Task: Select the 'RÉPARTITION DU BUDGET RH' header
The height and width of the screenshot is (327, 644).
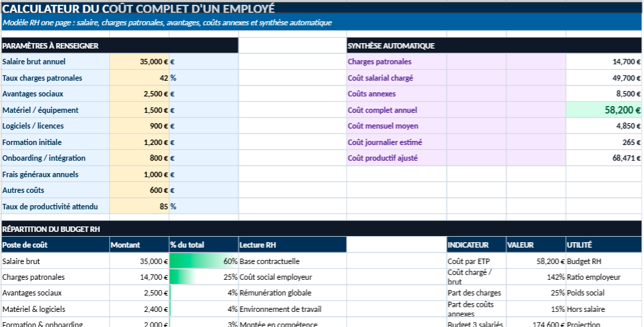Action: pyautogui.click(x=51, y=228)
